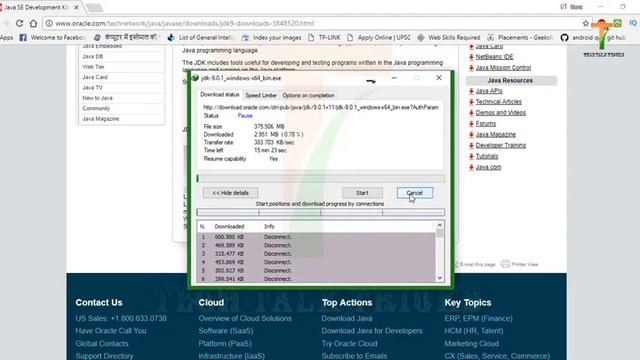Open the Web Skills Required bookmark

(449, 38)
